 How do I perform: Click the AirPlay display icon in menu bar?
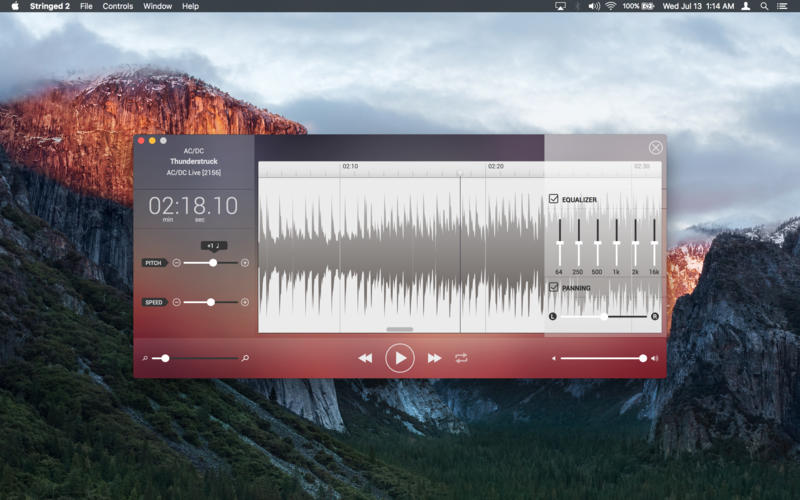click(x=560, y=6)
